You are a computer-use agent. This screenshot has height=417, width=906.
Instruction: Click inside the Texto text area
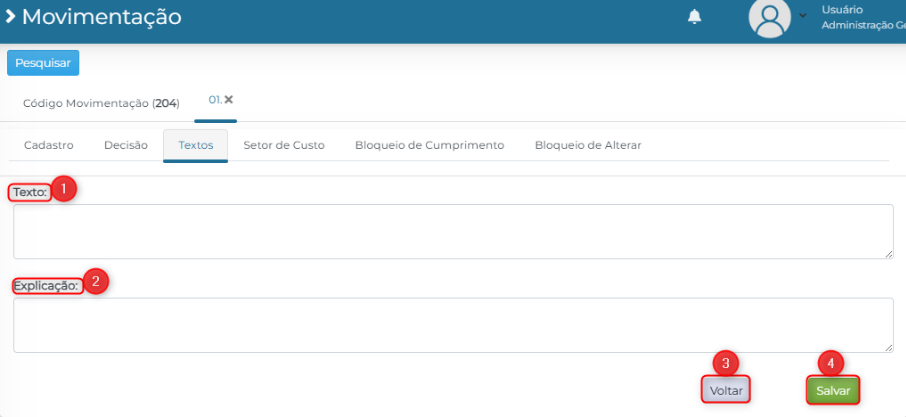tap(453, 231)
